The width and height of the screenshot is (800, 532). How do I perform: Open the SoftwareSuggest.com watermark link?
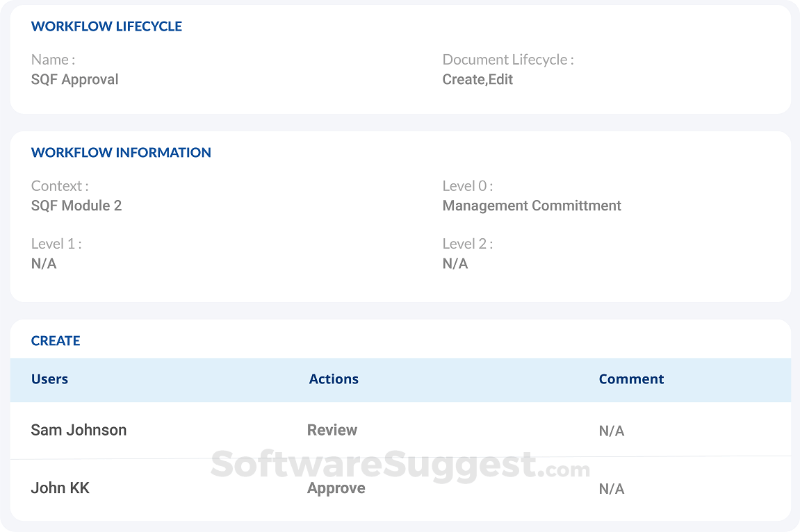pyautogui.click(x=400, y=467)
